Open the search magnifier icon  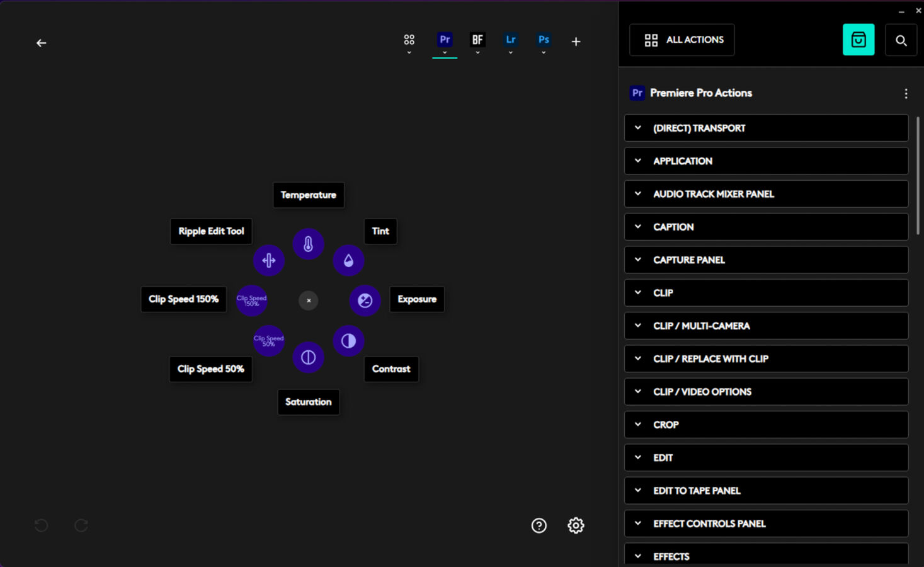(x=901, y=40)
